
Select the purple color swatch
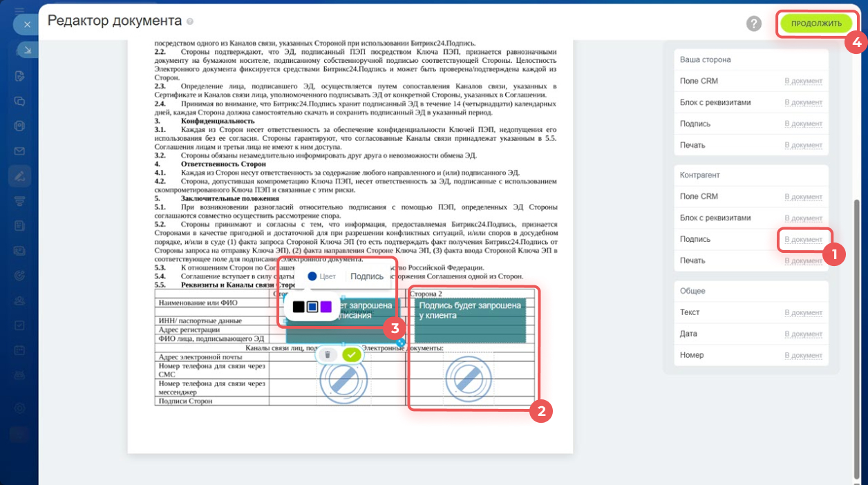click(x=325, y=306)
